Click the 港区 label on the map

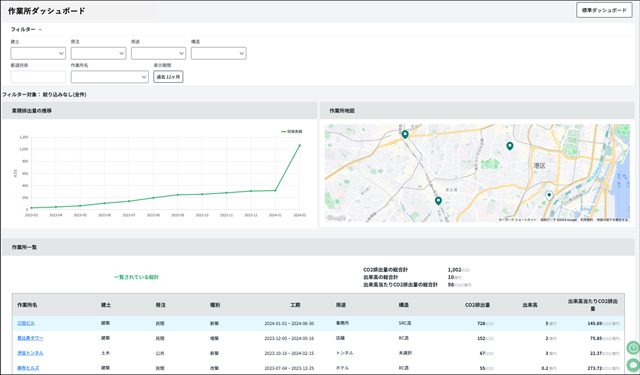pos(539,166)
